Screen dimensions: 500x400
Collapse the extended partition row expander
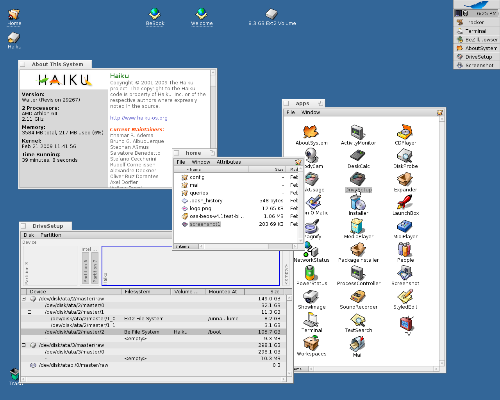click(29, 312)
